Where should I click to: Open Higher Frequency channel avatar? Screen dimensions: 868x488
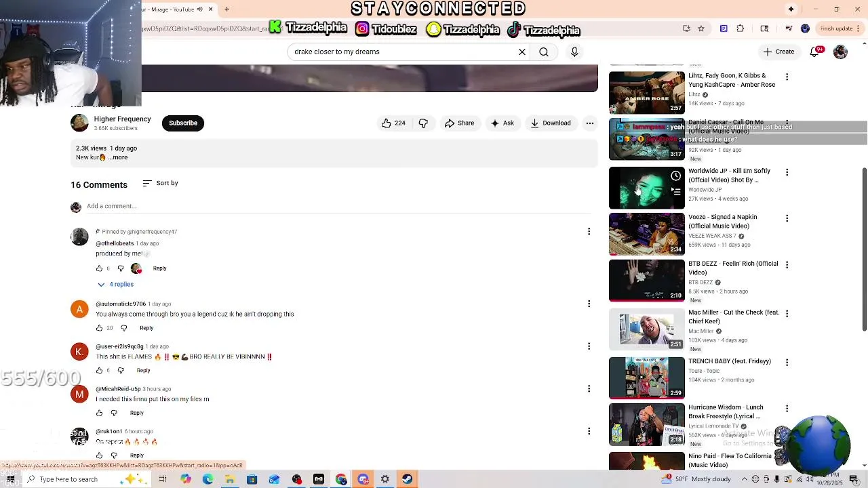tap(79, 123)
